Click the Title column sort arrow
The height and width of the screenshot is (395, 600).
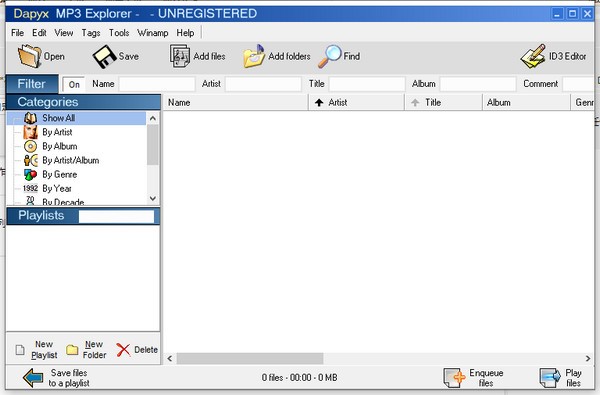pos(415,103)
